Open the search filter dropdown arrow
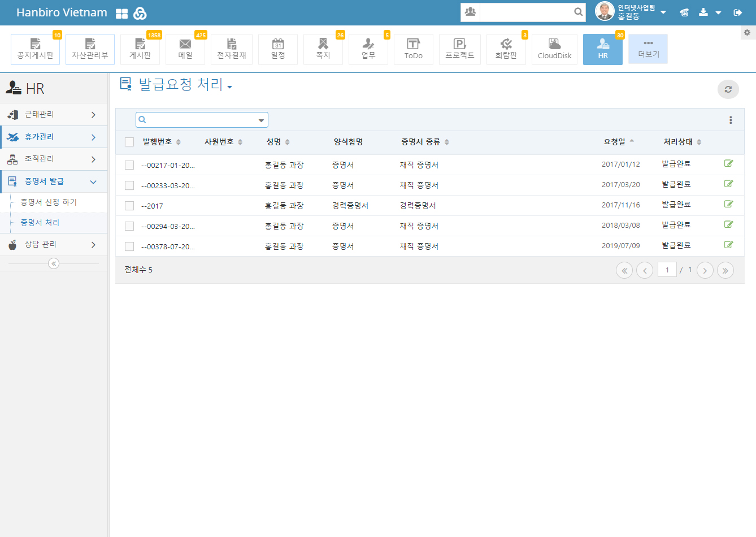Screen dimensions: 756x537 pyautogui.click(x=261, y=120)
